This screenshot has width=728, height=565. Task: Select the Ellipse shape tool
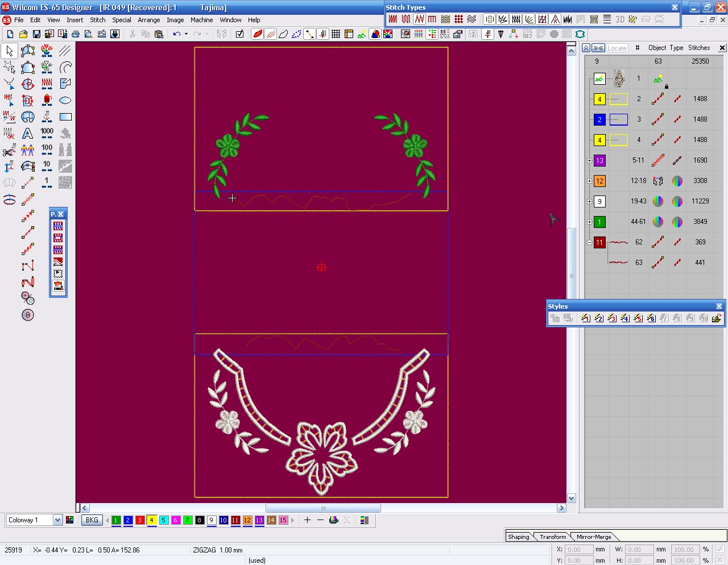[65, 101]
